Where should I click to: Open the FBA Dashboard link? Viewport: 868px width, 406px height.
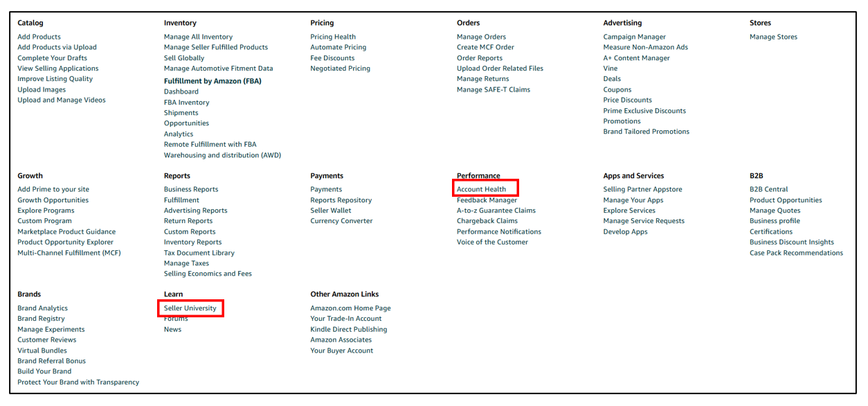point(181,91)
